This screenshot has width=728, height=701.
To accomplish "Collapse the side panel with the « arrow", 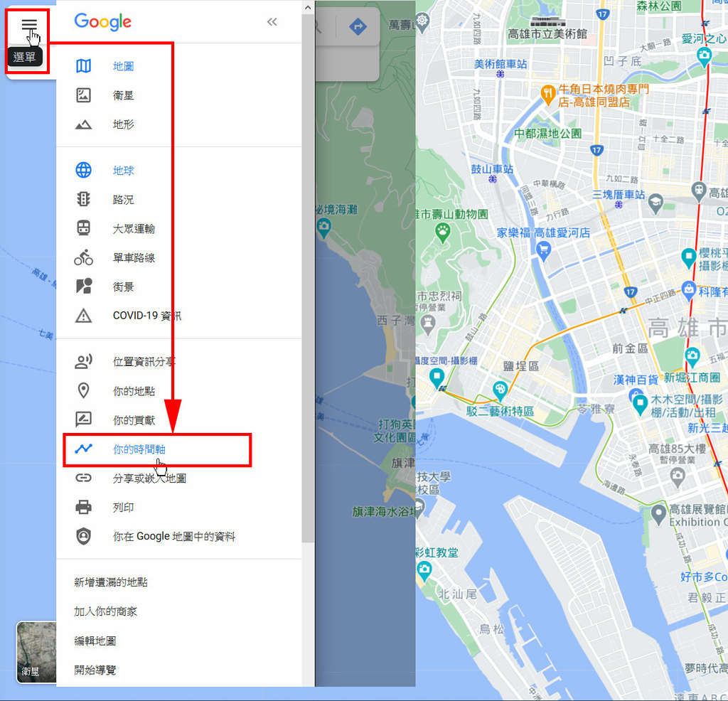I will click(x=272, y=21).
